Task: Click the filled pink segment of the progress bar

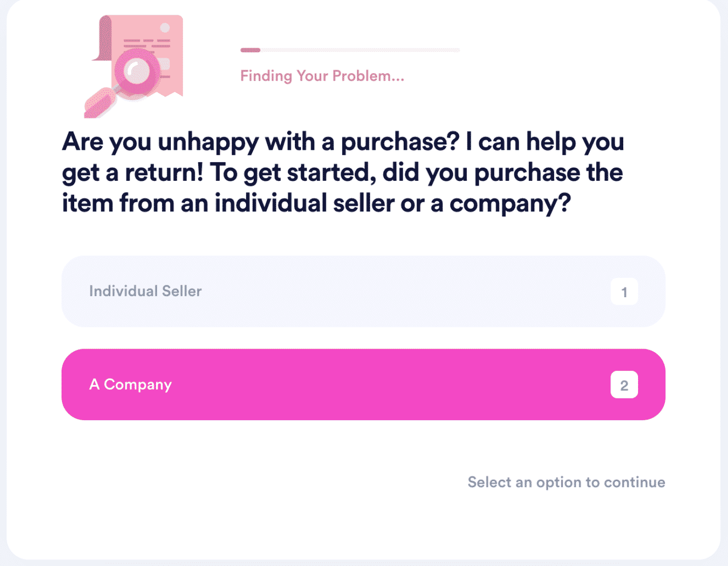Action: pos(250,50)
